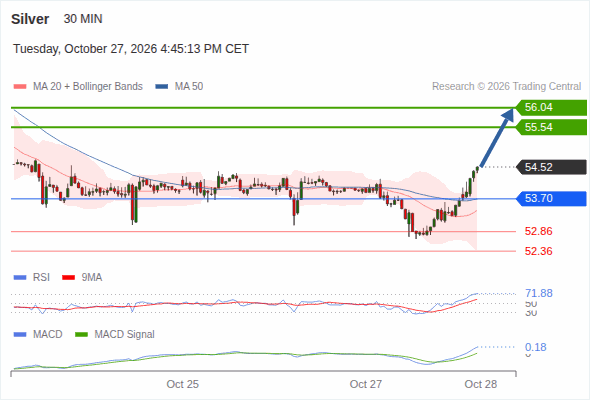The image size is (590, 400).
Task: Click the date and time stamp text
Action: (131, 49)
